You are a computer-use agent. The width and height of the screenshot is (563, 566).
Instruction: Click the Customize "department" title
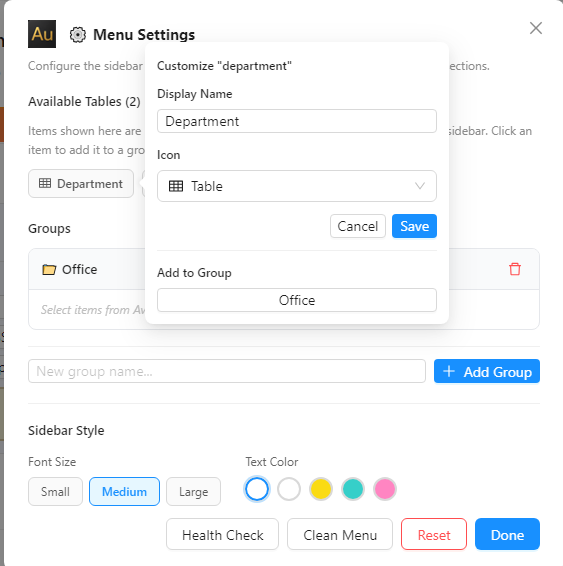click(x=224, y=66)
